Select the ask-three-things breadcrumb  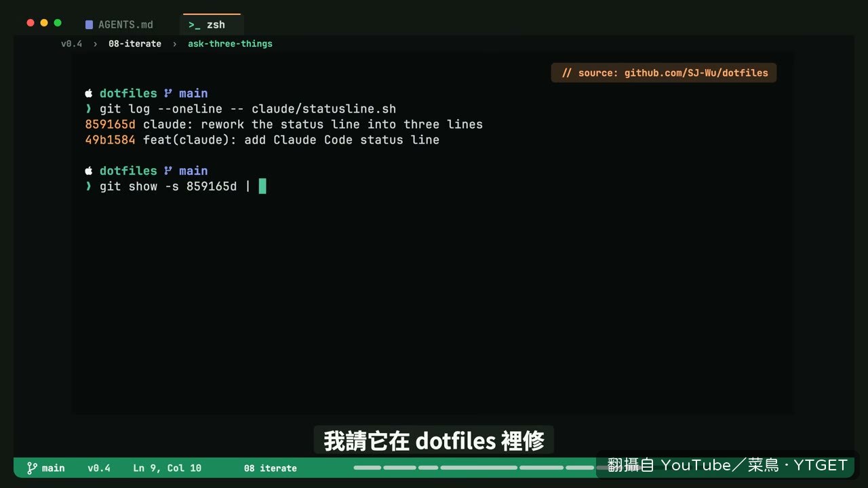coord(230,43)
